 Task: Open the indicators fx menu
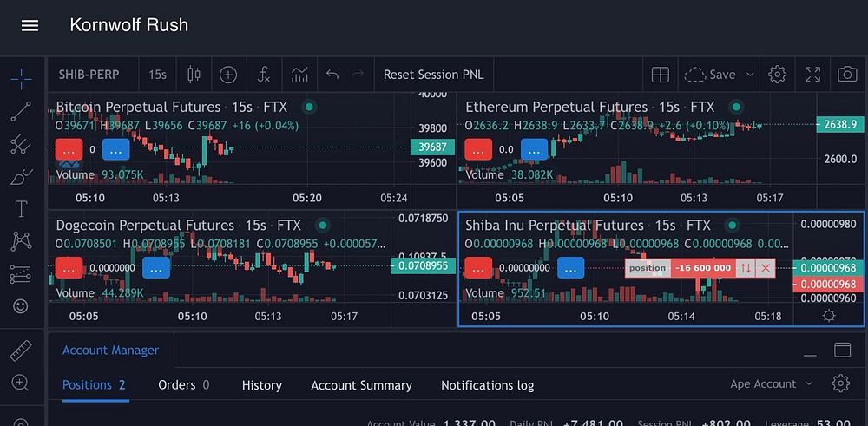264,75
